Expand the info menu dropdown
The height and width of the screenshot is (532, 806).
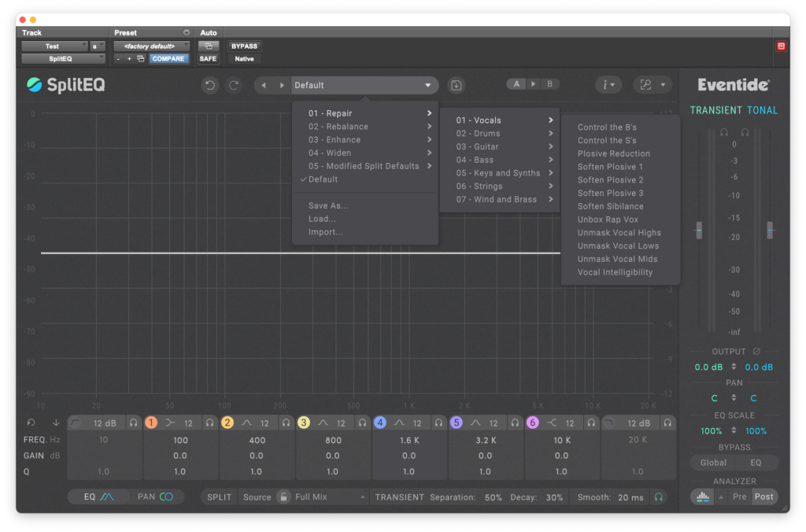pos(608,85)
